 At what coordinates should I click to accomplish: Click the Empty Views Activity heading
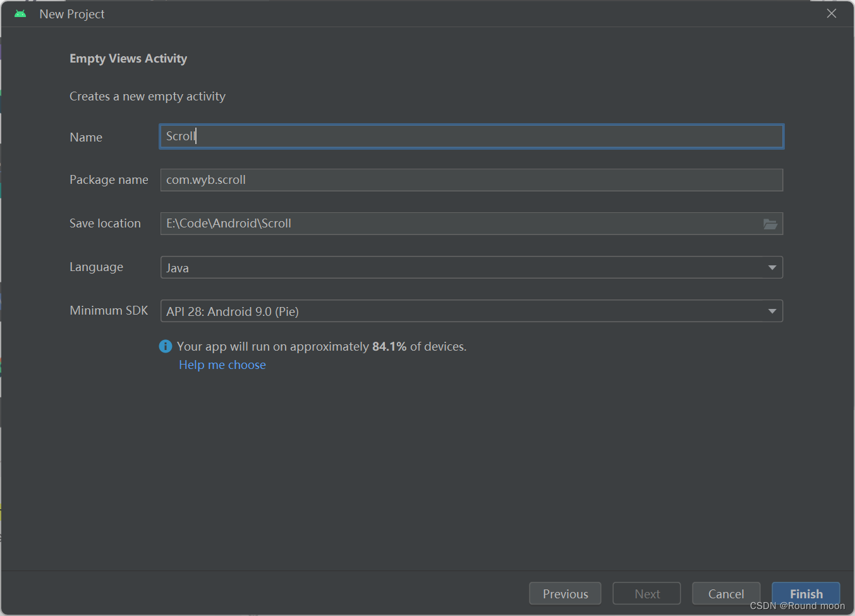tap(128, 58)
